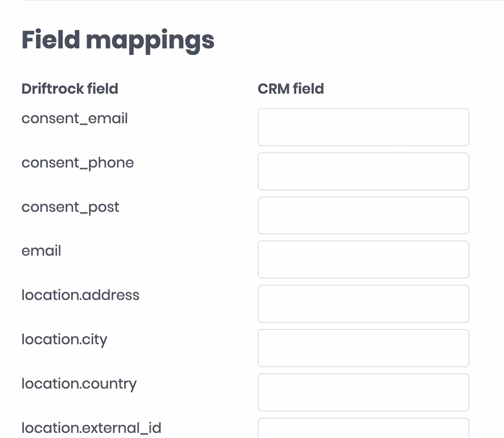504x438 pixels.
Task: Click the Driftrock field column header
Action: click(70, 89)
